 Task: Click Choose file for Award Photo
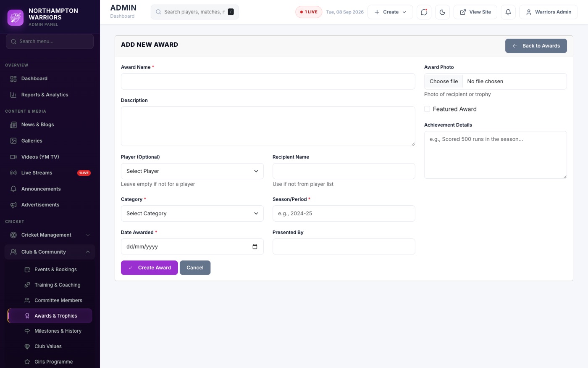click(444, 81)
